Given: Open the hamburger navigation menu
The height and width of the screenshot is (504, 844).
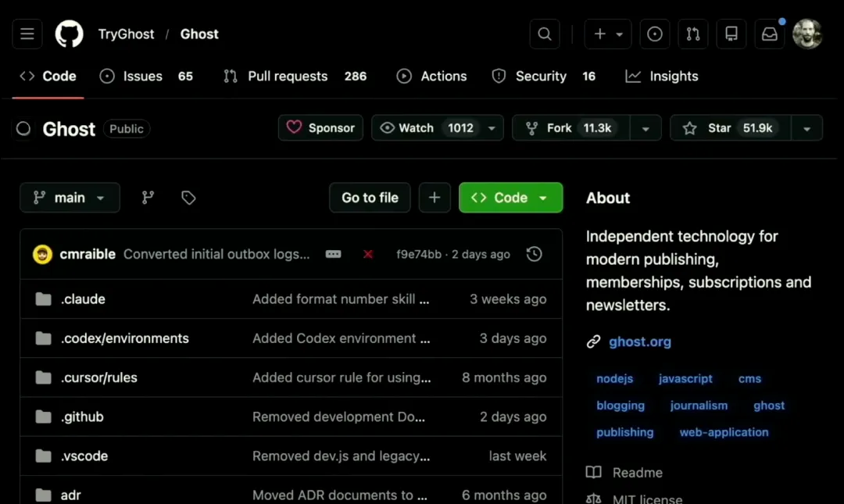Looking at the screenshot, I should pyautogui.click(x=27, y=34).
